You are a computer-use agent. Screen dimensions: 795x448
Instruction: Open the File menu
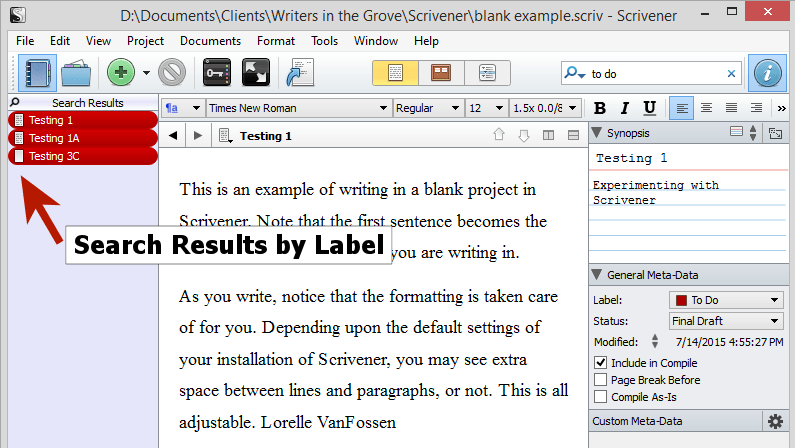tap(25, 41)
